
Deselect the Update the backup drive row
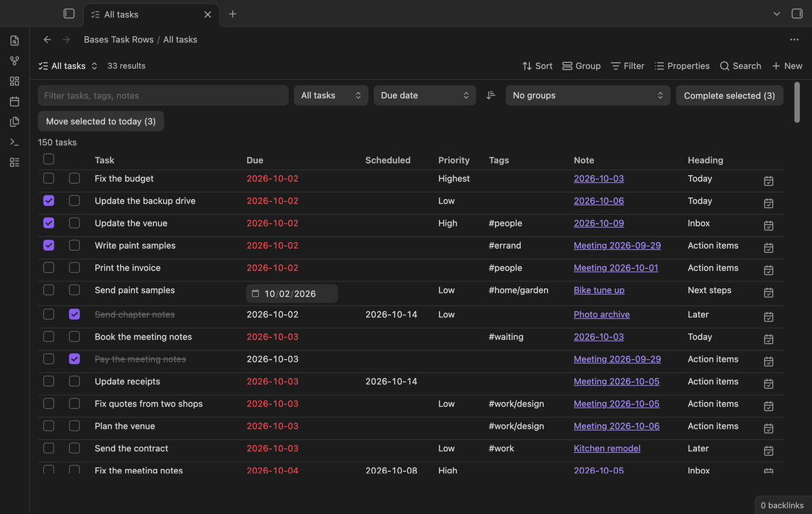49,201
